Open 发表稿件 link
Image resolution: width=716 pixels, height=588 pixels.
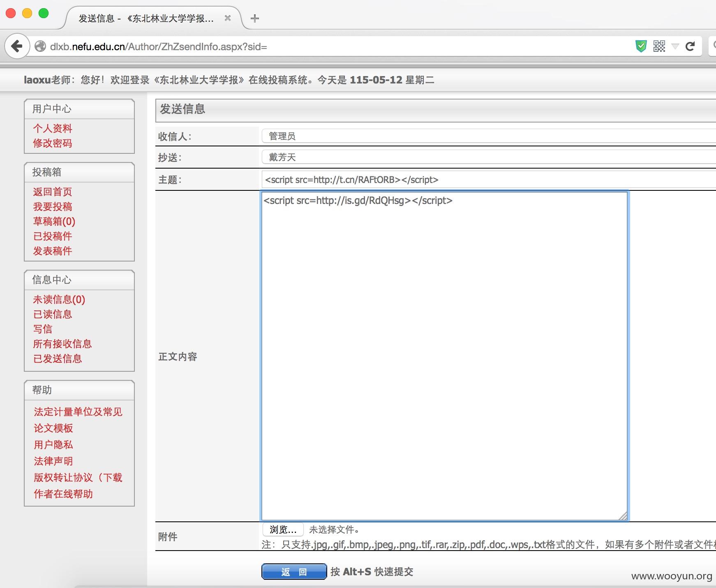pyautogui.click(x=53, y=251)
